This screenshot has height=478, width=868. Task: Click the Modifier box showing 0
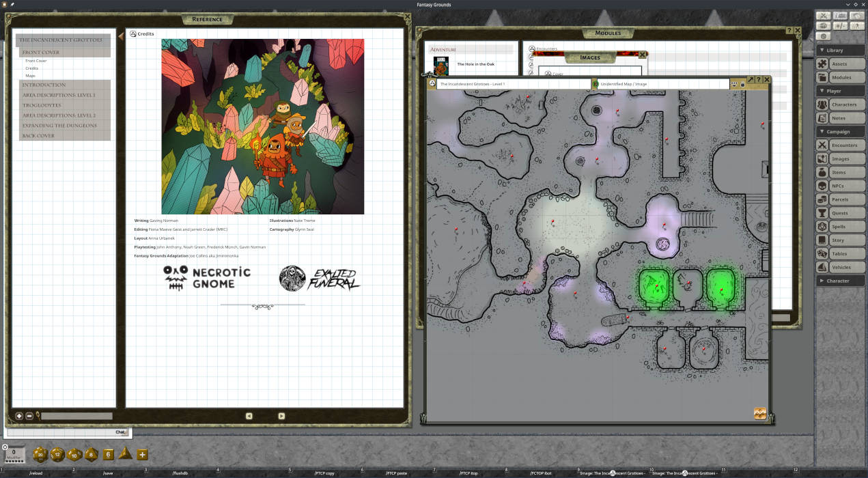click(x=15, y=454)
